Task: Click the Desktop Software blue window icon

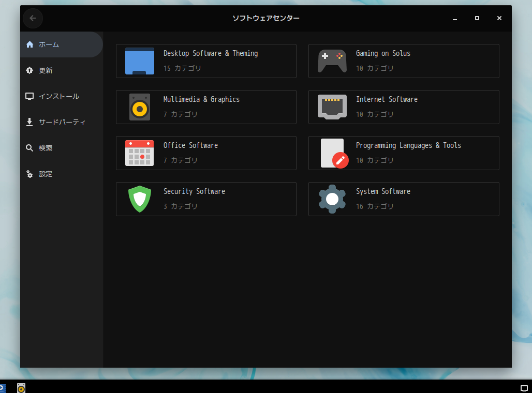Action: click(139, 61)
